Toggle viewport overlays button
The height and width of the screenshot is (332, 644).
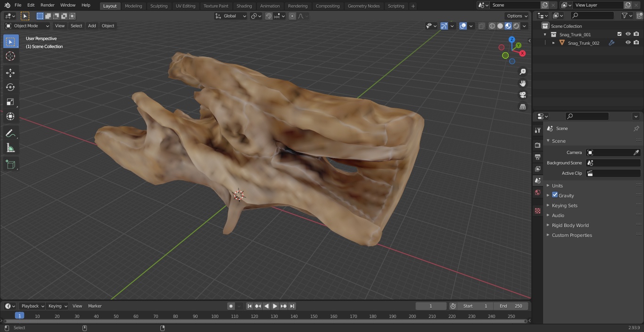463,26
